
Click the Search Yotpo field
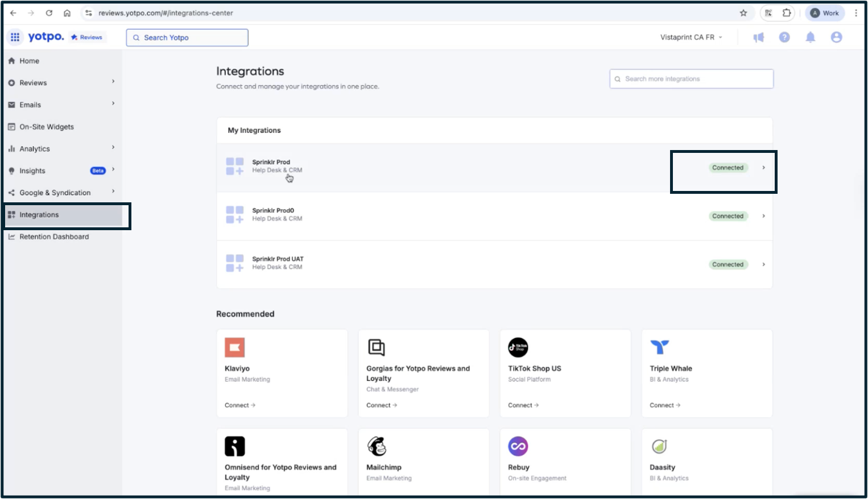(x=187, y=38)
